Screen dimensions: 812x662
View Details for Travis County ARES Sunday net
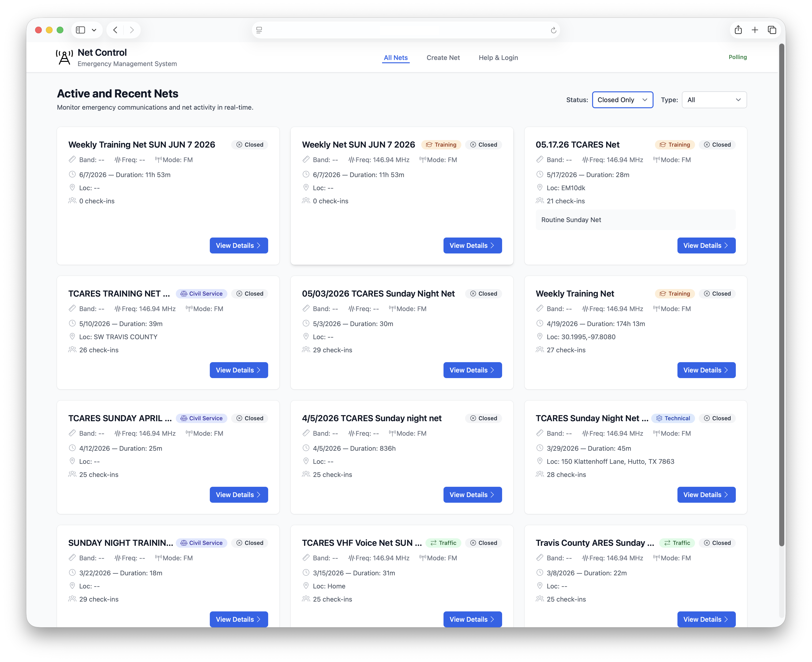coord(706,619)
